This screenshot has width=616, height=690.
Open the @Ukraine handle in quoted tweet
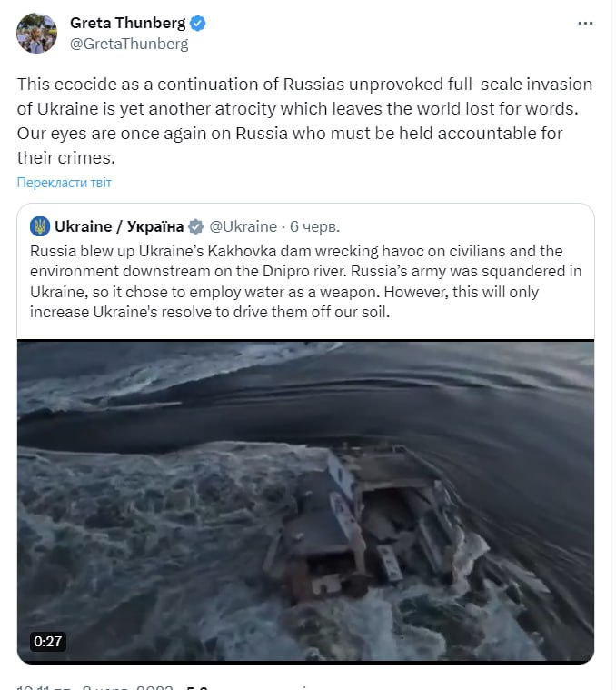243,226
